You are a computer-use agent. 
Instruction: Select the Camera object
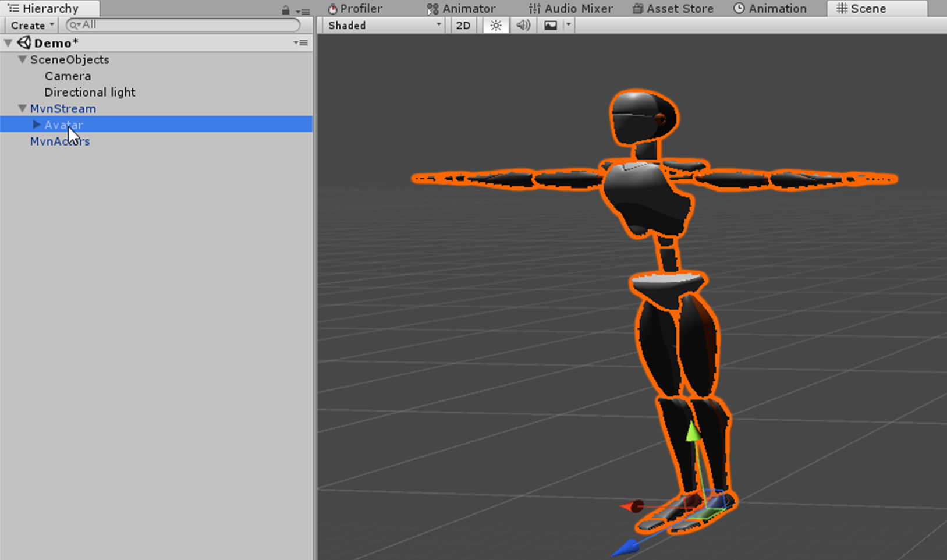(x=68, y=76)
